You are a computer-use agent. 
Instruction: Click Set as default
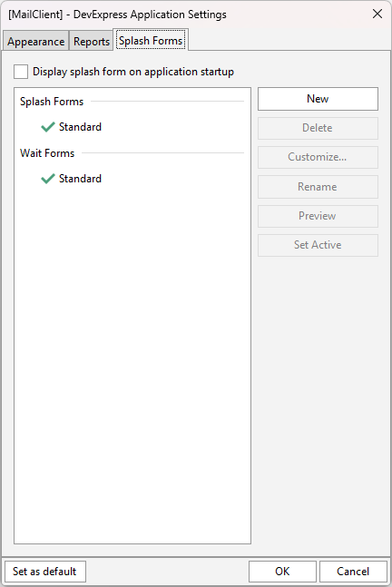pos(44,572)
